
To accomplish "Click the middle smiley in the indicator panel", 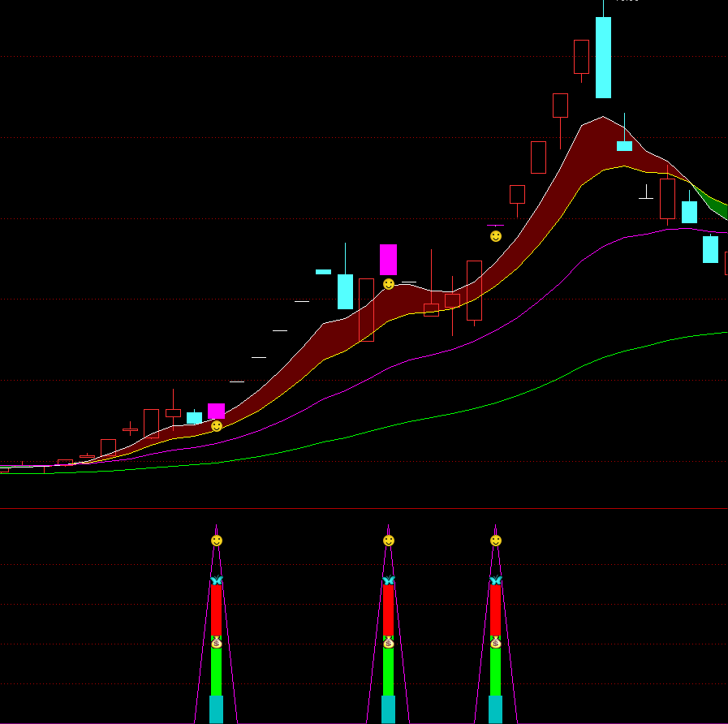I will point(389,541).
